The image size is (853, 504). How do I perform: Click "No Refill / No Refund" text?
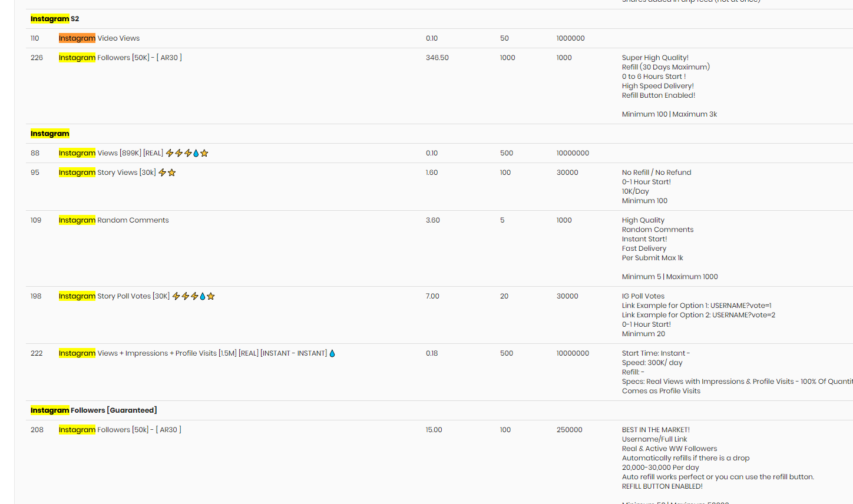[x=656, y=173]
